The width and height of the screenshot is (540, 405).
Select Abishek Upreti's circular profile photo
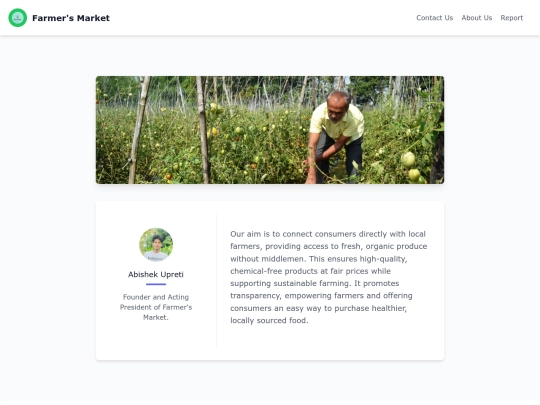click(156, 245)
